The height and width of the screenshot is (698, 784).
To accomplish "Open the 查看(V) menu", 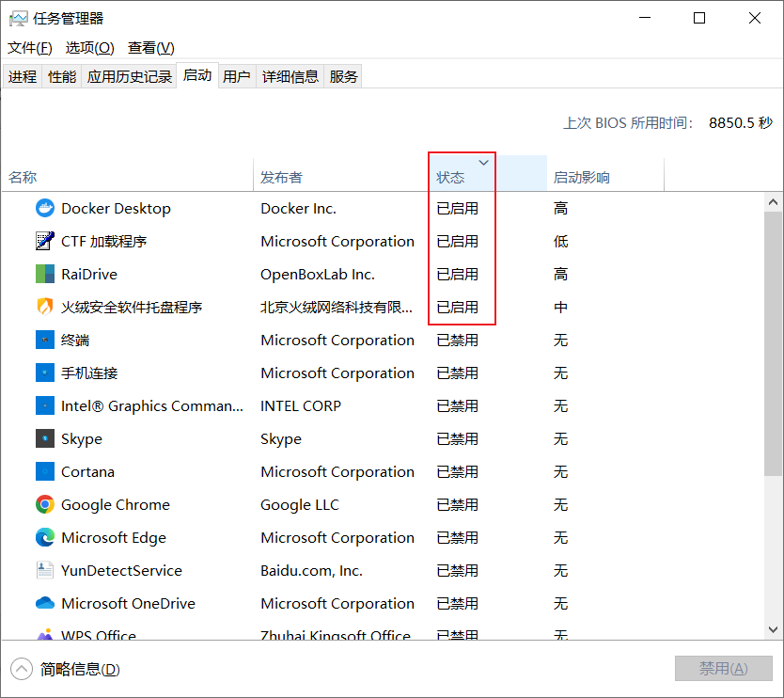I will 151,48.
